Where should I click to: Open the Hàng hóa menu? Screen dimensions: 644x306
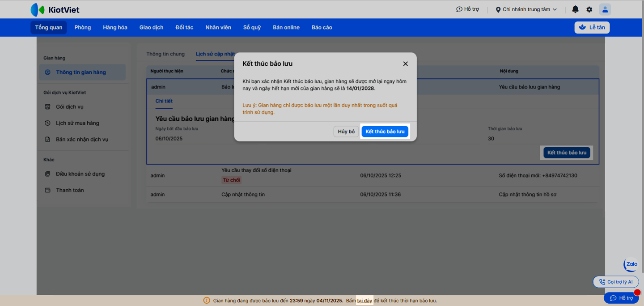115,27
